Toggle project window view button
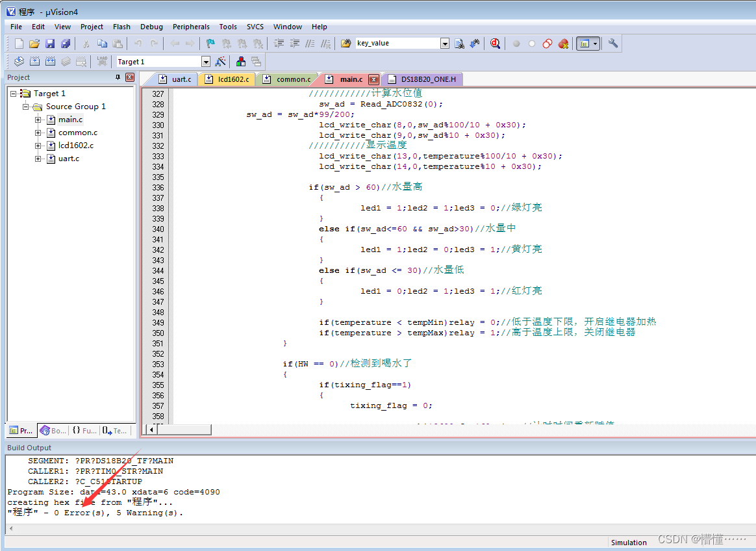756x551 pixels. pyautogui.click(x=585, y=44)
